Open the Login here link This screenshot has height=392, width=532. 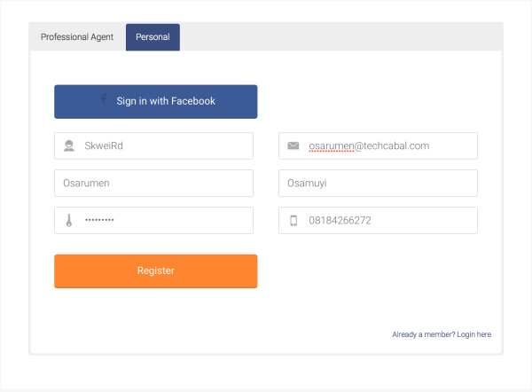click(x=474, y=334)
